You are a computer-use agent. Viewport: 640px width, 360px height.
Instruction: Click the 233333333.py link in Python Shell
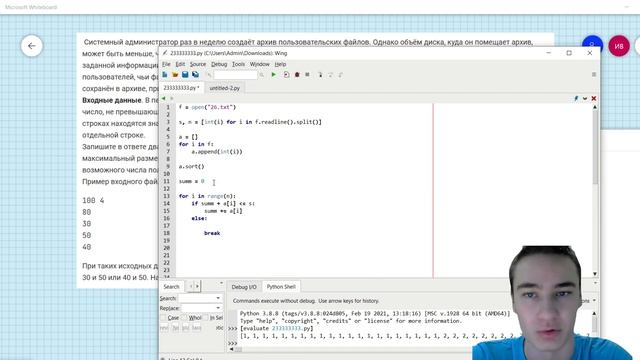[291, 328]
